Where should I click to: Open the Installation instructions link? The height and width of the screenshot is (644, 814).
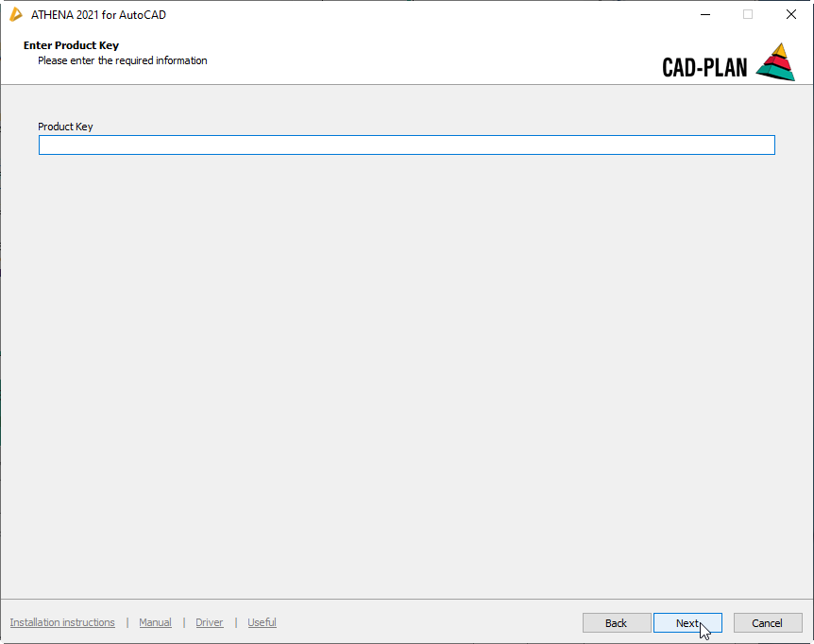pyautogui.click(x=62, y=622)
